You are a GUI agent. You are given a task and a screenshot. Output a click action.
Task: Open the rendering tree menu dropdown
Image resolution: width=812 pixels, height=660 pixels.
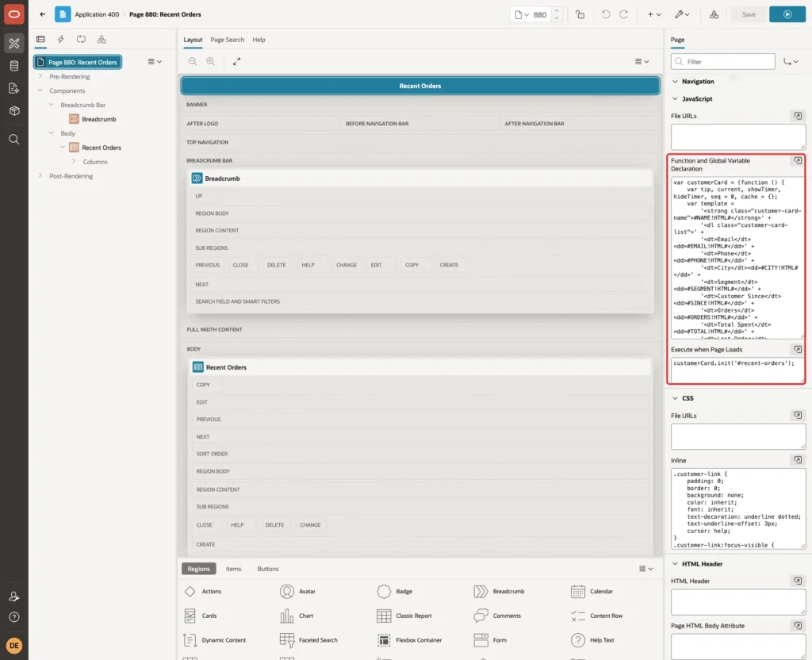[x=155, y=61]
